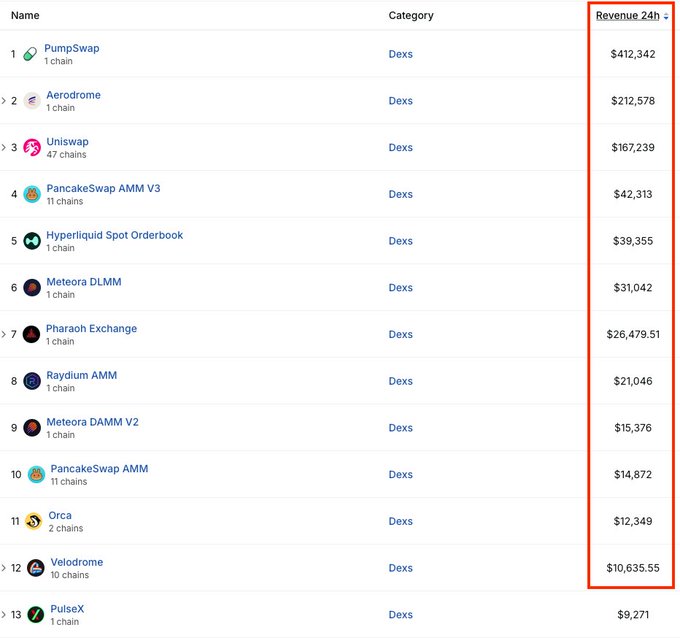Viewport: 680px width, 638px height.
Task: Open the Raydium AMM link
Action: pyautogui.click(x=82, y=376)
